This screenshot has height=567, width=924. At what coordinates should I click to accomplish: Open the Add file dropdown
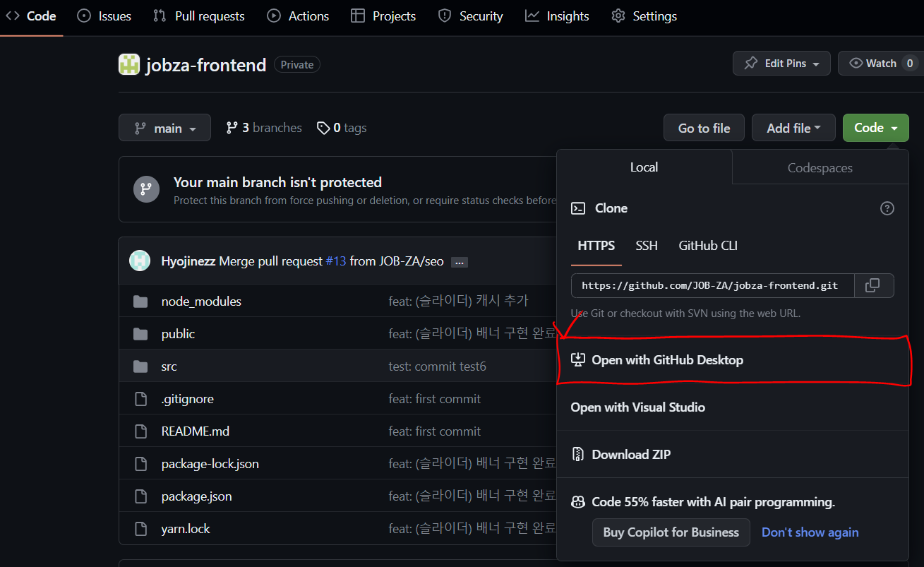point(793,128)
